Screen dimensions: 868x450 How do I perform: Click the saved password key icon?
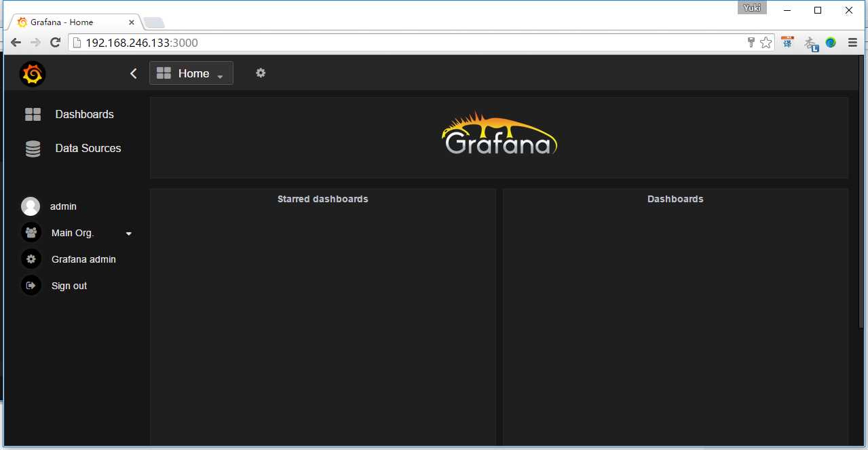tap(751, 43)
